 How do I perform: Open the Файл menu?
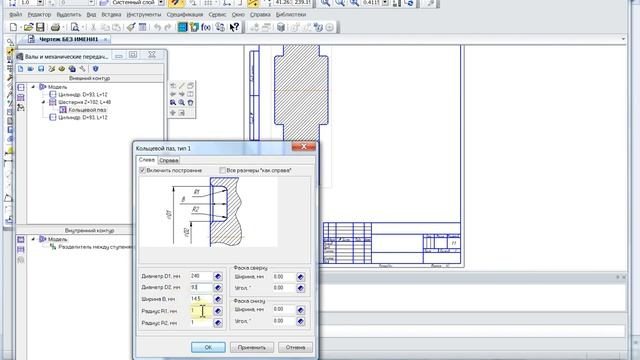point(16,14)
